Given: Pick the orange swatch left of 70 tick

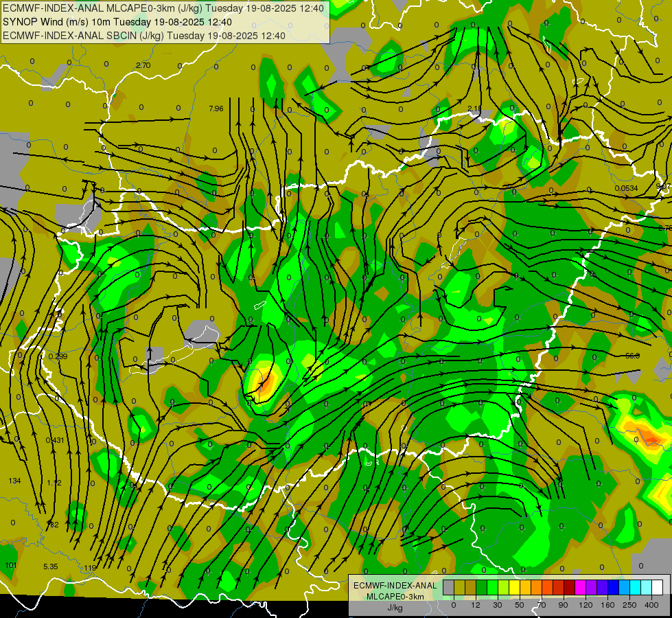Looking at the screenshot, I should [x=537, y=587].
